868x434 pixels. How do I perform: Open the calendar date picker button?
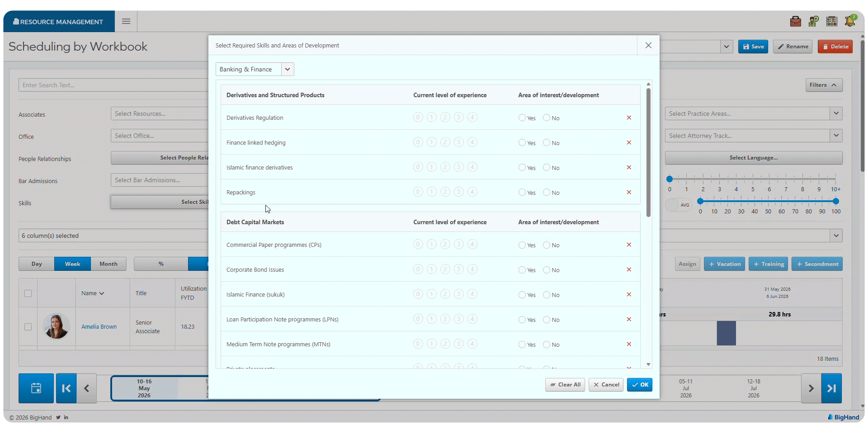click(x=36, y=388)
